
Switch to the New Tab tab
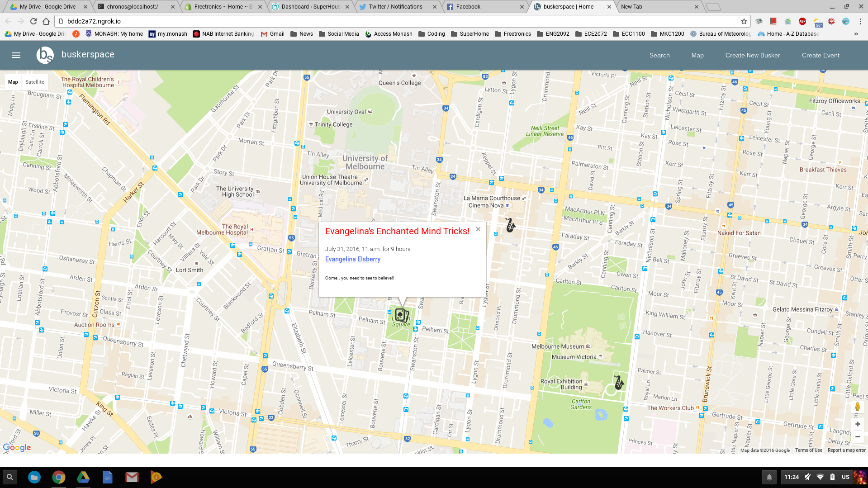coord(659,7)
